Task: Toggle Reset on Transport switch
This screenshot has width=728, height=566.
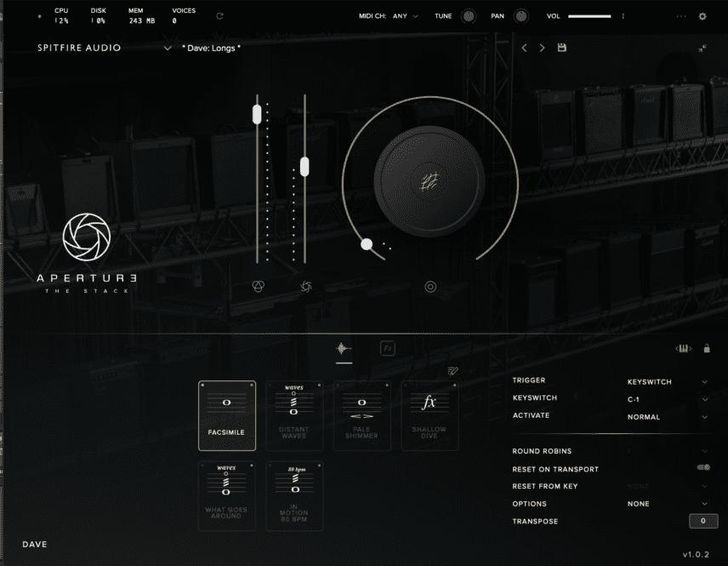Action: click(704, 467)
